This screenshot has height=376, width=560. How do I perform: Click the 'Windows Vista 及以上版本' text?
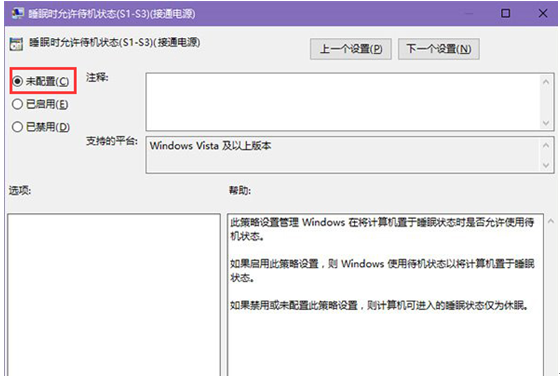click(210, 146)
